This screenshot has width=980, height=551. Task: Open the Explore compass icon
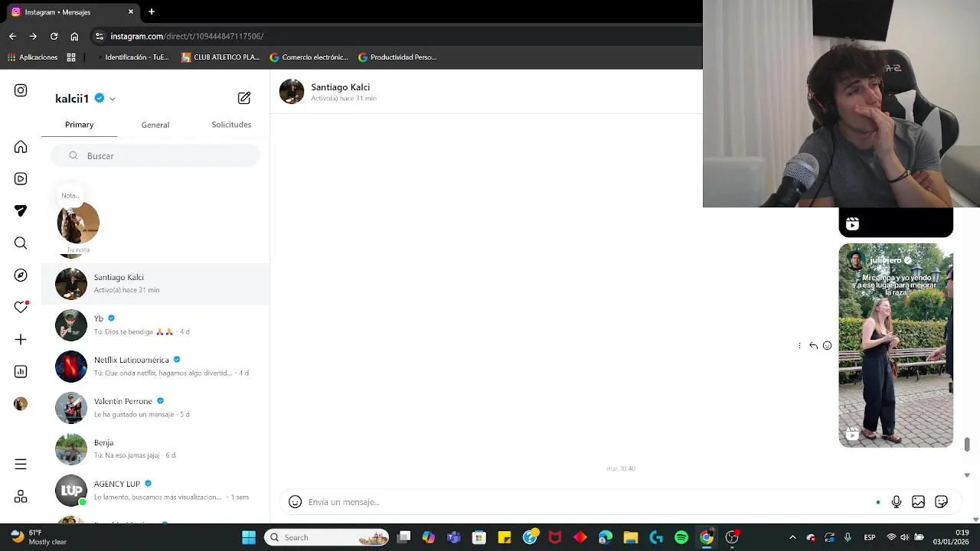pos(21,275)
